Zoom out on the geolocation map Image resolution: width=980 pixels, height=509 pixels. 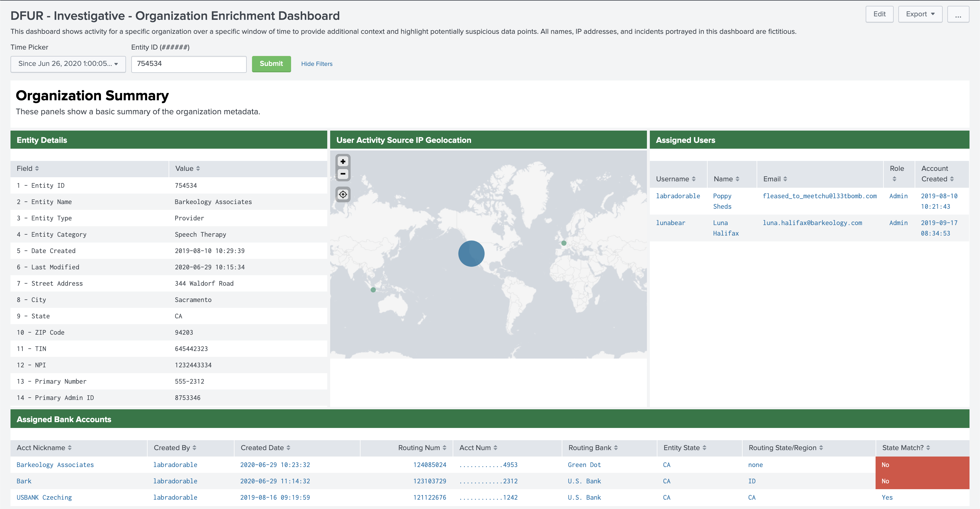pyautogui.click(x=343, y=174)
